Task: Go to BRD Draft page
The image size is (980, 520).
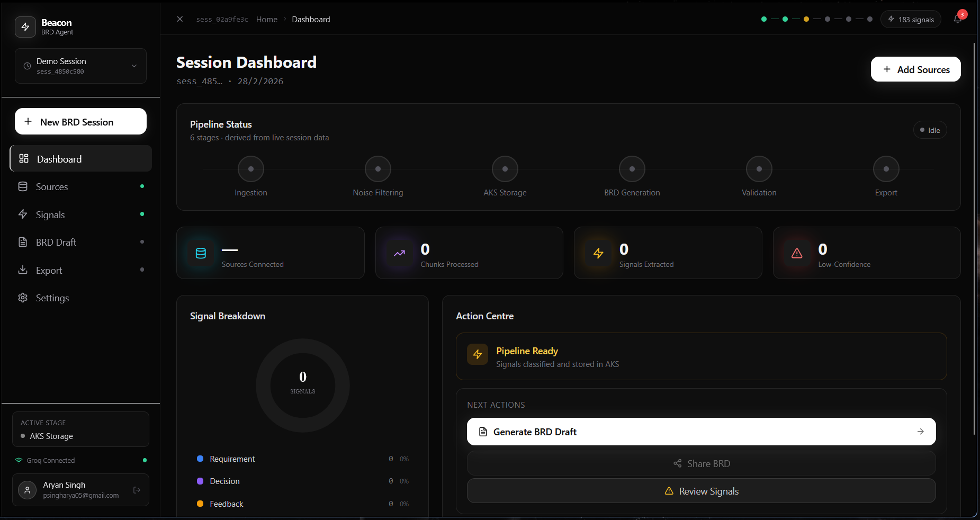Action: 56,243
